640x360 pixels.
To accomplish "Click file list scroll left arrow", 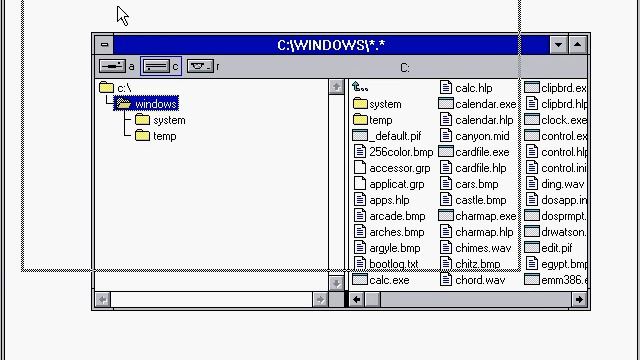I will point(356,300).
